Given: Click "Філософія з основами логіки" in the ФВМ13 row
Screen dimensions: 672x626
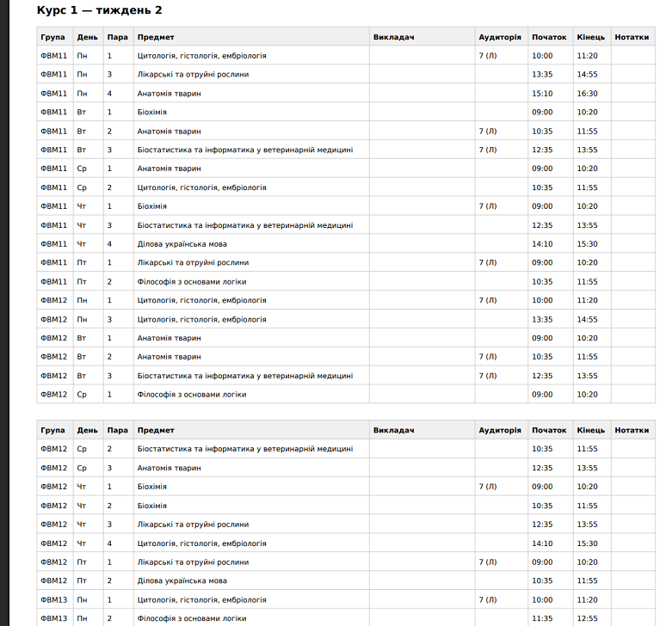Looking at the screenshot, I should pos(192,618).
